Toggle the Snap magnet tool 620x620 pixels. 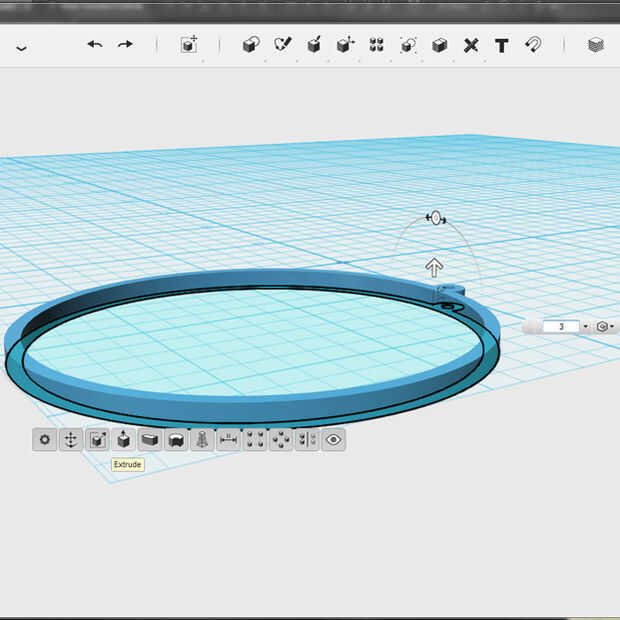pyautogui.click(x=534, y=45)
